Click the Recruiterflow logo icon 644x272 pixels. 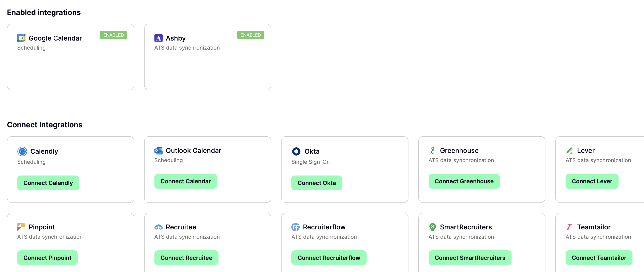click(295, 227)
